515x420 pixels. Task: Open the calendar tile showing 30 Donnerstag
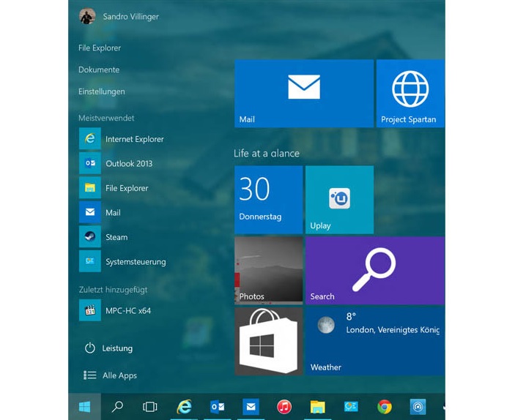click(268, 200)
